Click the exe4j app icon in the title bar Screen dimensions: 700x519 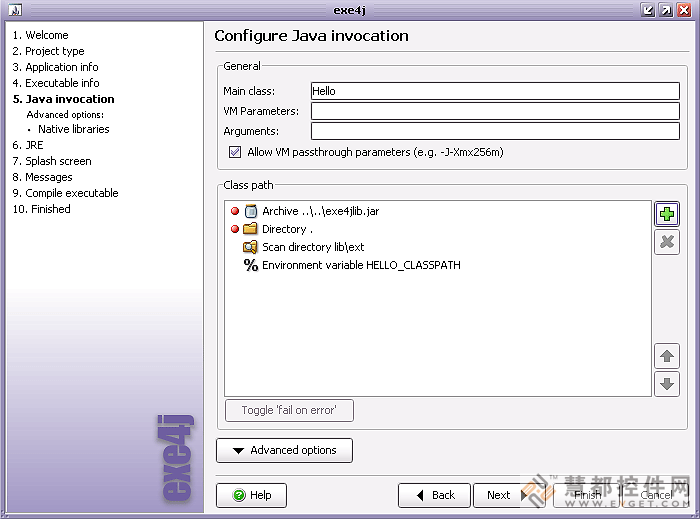pyautogui.click(x=15, y=9)
